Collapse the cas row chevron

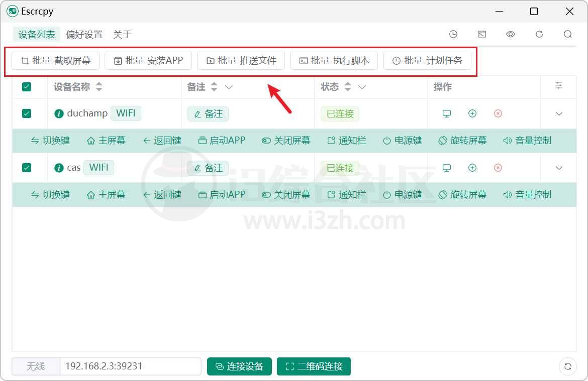(559, 168)
